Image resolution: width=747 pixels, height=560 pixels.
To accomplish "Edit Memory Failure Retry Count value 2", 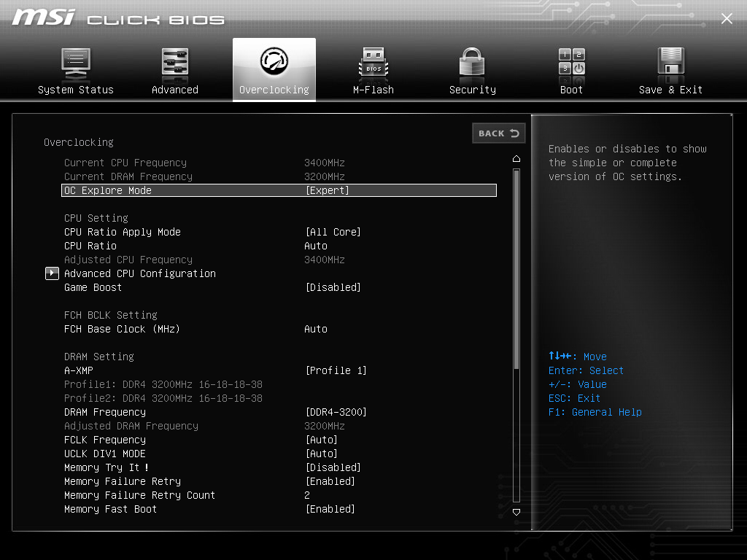I will pos(307,495).
